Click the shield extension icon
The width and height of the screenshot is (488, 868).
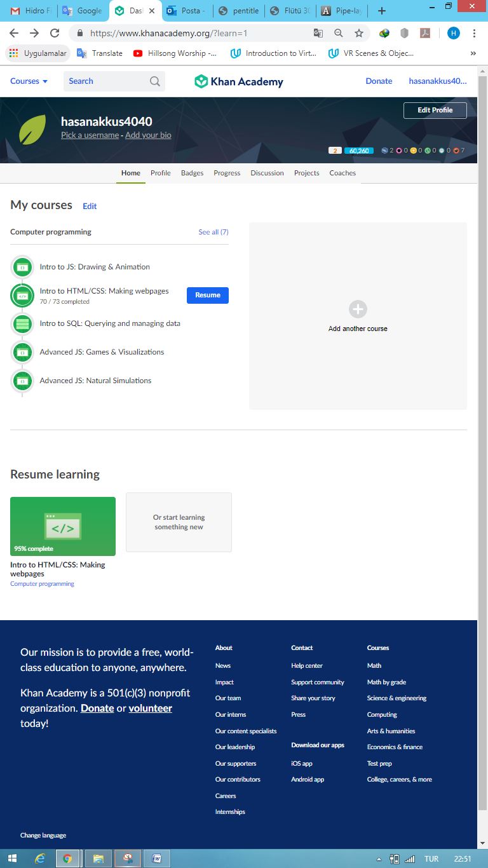[x=404, y=33]
